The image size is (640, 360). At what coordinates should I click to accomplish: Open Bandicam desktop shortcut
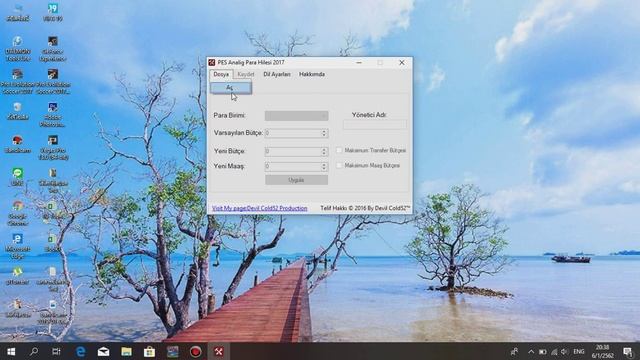coord(17,144)
